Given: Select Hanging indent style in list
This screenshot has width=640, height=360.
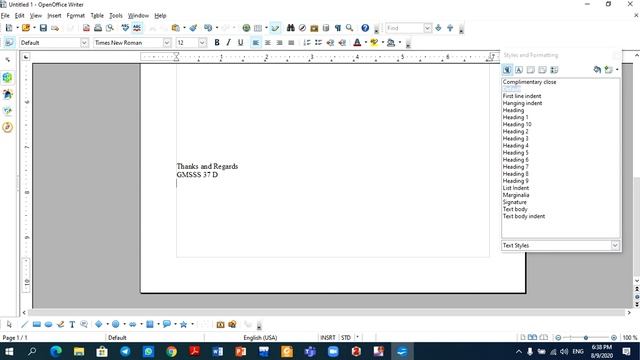Looking at the screenshot, I should [x=522, y=103].
